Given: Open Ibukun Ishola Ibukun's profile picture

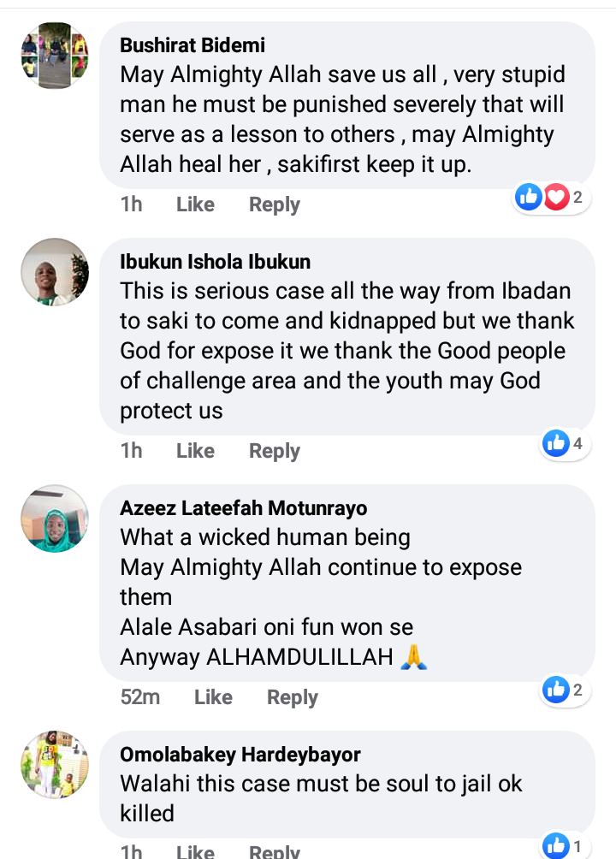Looking at the screenshot, I should tap(55, 272).
